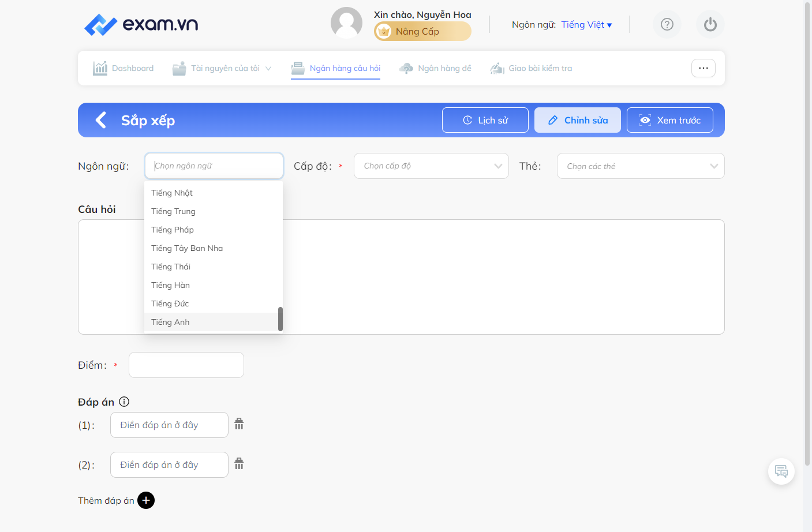Select Tiếng Đức from the list
The width and height of the screenshot is (812, 532).
[211, 304]
